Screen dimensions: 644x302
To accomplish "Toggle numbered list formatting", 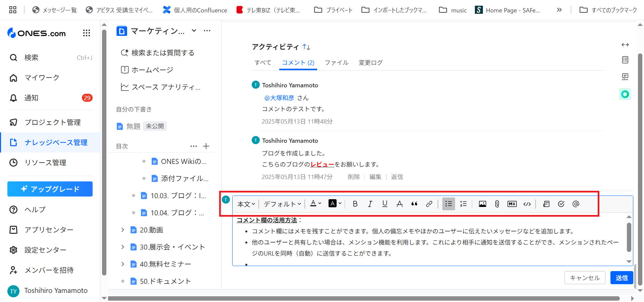I will point(463,204).
